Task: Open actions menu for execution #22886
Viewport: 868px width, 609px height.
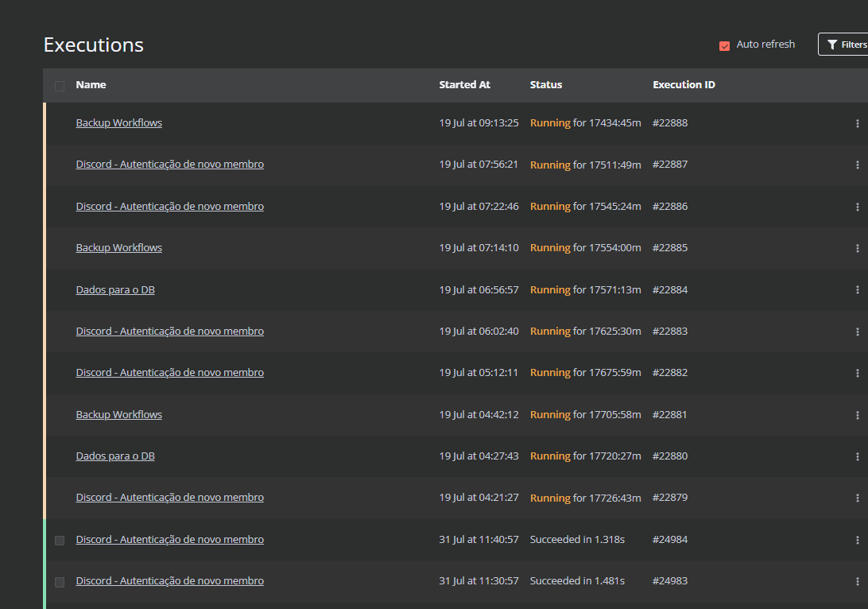Action: (858, 207)
